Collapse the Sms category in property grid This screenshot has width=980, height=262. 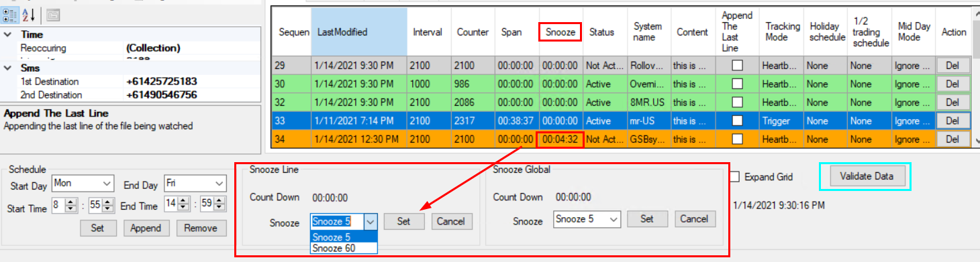click(7, 68)
